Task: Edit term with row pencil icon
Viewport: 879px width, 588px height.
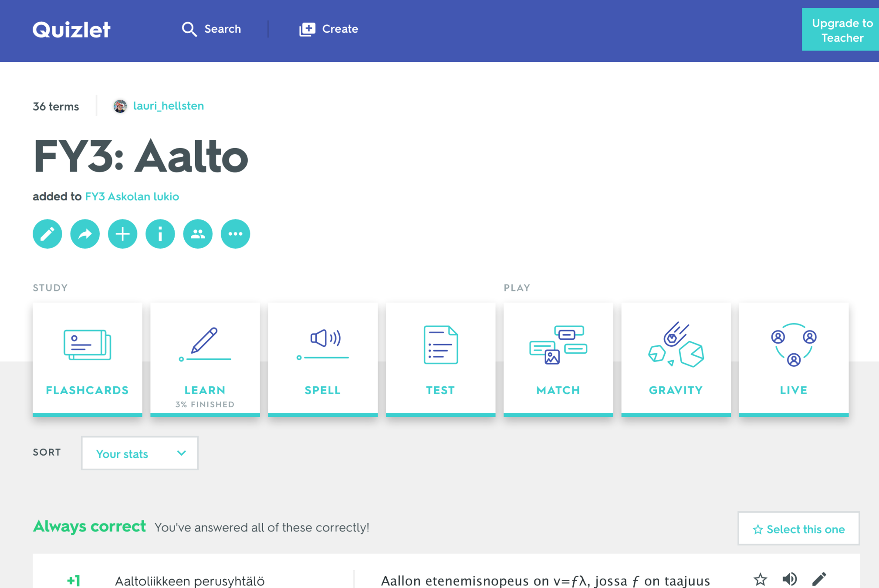Action: pyautogui.click(x=819, y=579)
